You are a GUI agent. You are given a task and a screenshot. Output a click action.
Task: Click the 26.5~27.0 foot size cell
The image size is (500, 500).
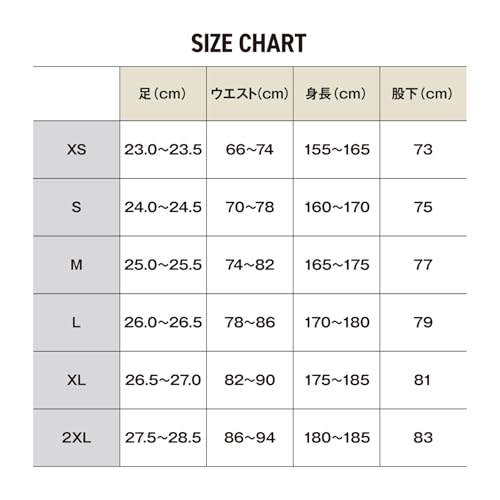[163, 380]
